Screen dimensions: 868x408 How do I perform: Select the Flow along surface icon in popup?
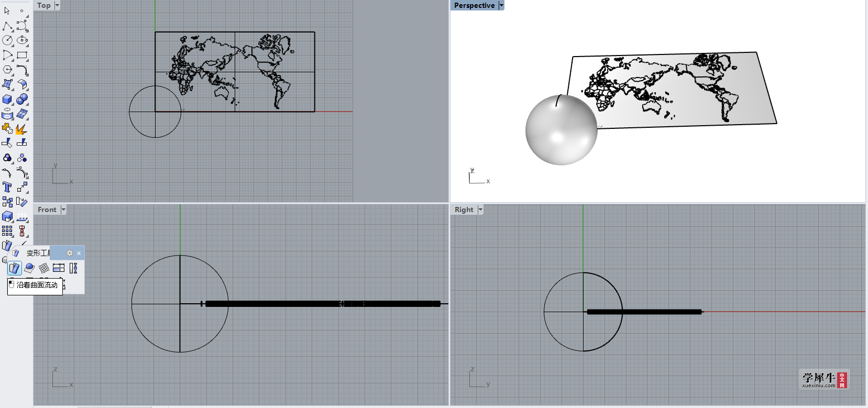click(x=14, y=268)
